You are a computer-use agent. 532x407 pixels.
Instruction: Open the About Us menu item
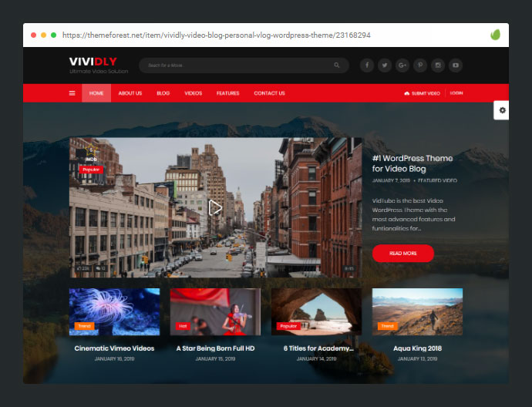point(130,93)
